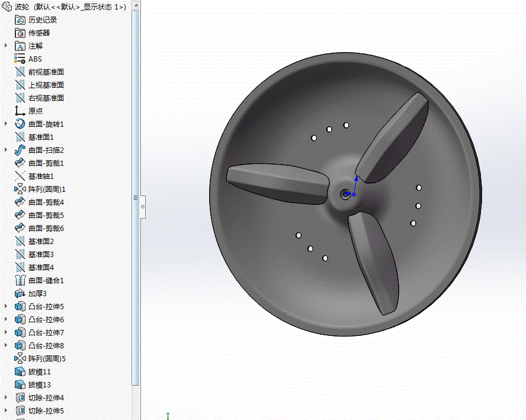Select the 基准面2 label
526x420 pixels.
point(41,242)
